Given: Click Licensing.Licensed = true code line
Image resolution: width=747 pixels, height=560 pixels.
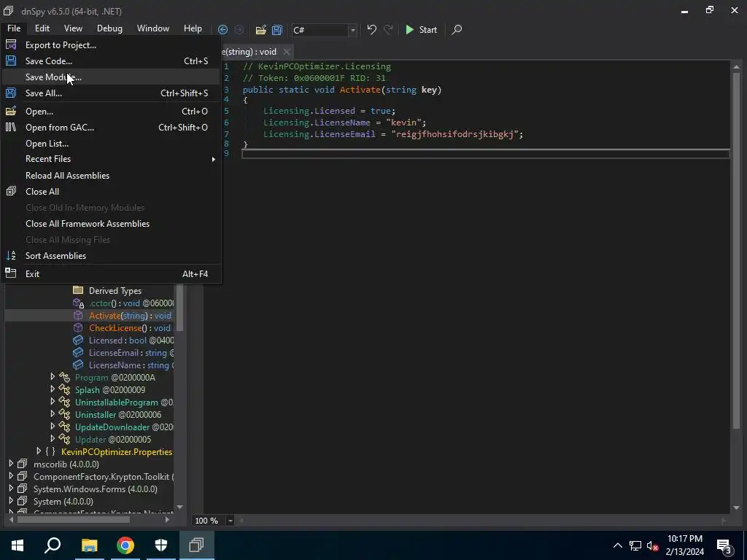Looking at the screenshot, I should [329, 111].
